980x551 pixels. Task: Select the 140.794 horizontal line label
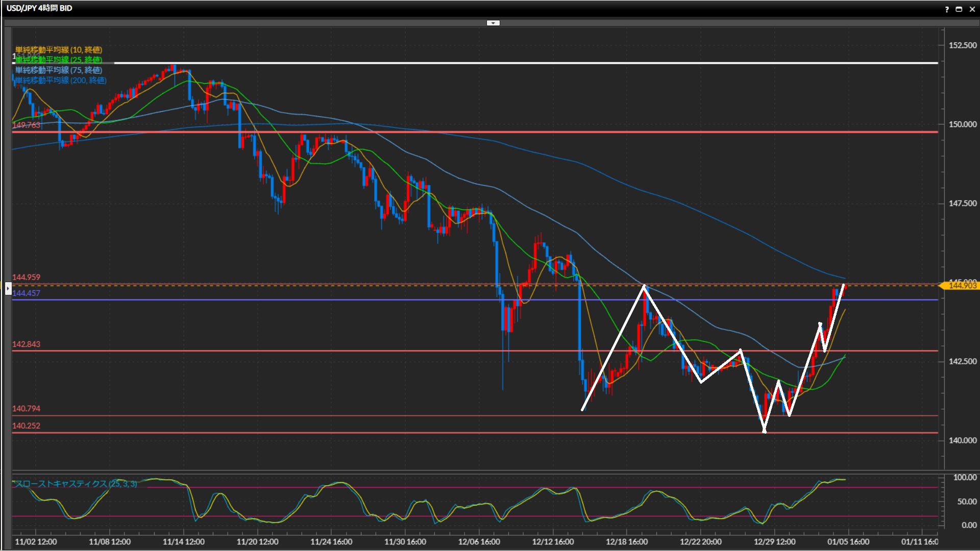pos(26,409)
